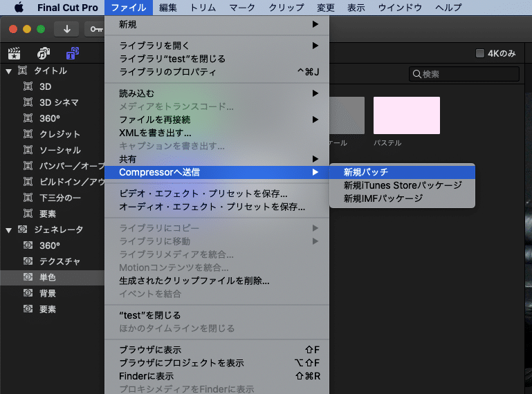Choose Finderに表示
The height and width of the screenshot is (394, 532).
click(x=217, y=376)
